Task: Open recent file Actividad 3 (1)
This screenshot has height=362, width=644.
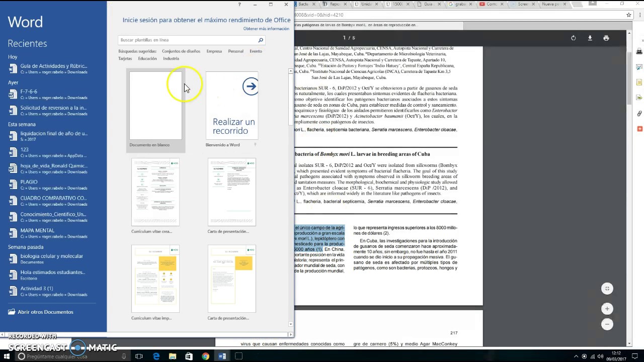Action: tap(53, 291)
